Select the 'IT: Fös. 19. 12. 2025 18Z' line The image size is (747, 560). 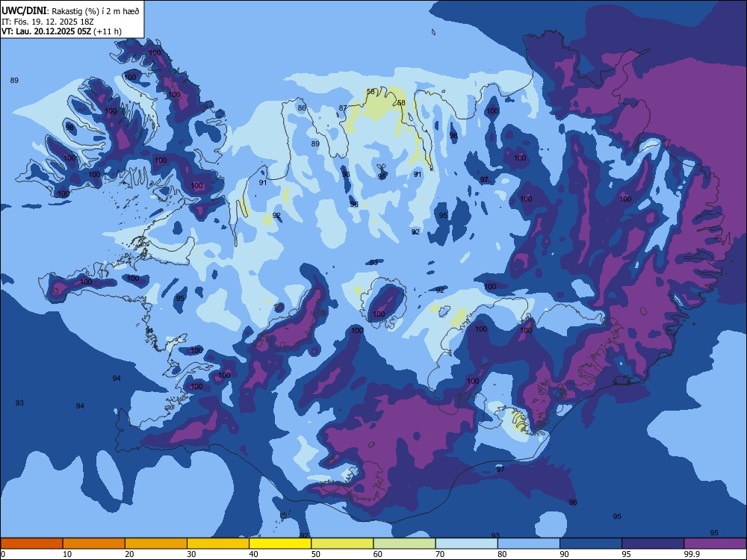coord(46,22)
